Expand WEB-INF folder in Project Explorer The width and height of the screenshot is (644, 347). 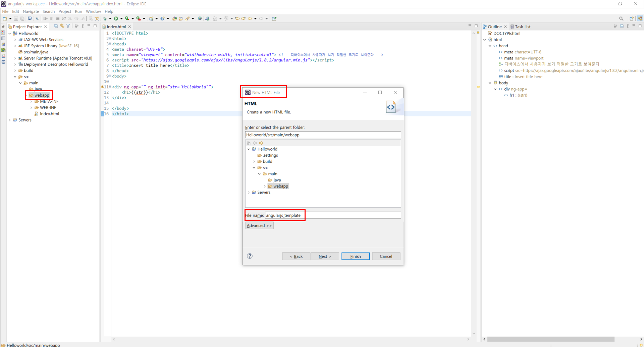click(31, 108)
